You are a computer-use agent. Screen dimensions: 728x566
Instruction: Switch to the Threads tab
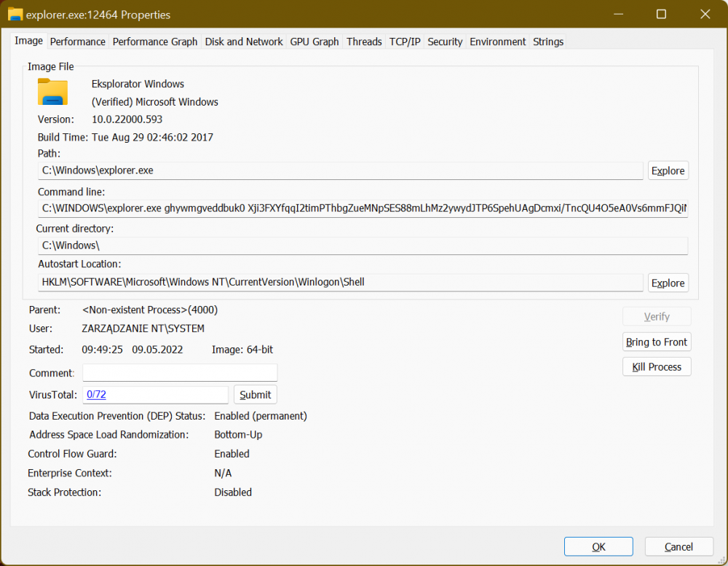(x=364, y=42)
